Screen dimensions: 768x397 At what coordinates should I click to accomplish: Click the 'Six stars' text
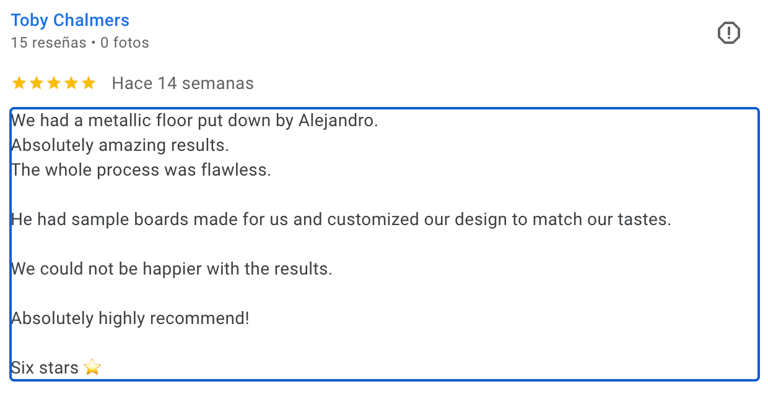(x=45, y=368)
